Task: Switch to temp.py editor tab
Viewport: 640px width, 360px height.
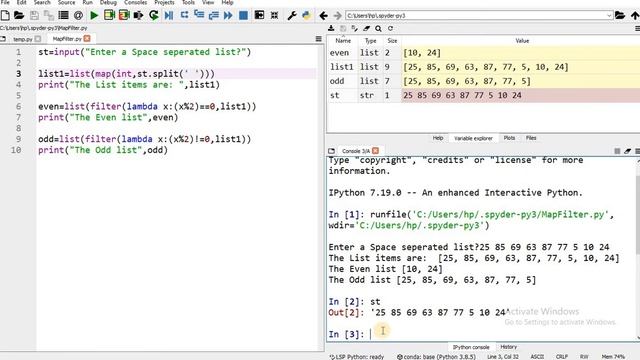Action: pyautogui.click(x=22, y=39)
